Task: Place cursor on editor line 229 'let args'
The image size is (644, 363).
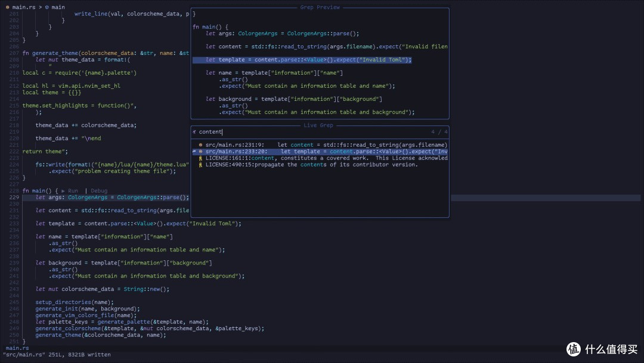Action: 112,198
